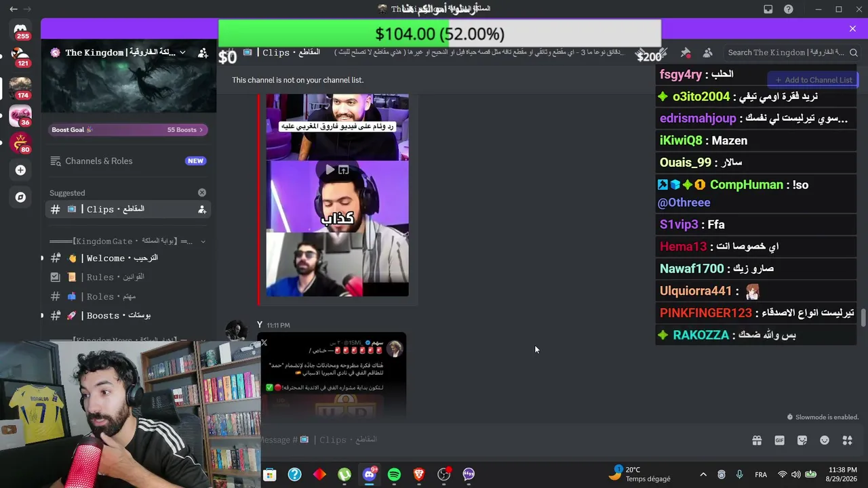
Task: Click the microphone icon in system tray
Action: pos(739,474)
